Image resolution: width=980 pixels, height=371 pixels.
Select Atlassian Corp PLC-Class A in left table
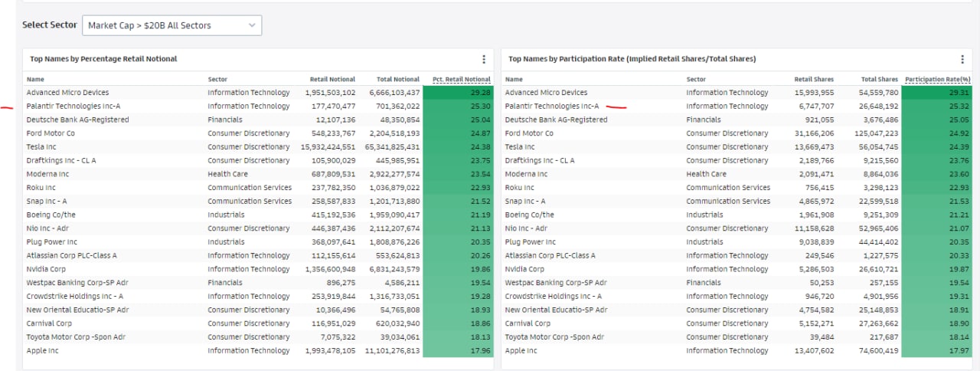click(72, 255)
